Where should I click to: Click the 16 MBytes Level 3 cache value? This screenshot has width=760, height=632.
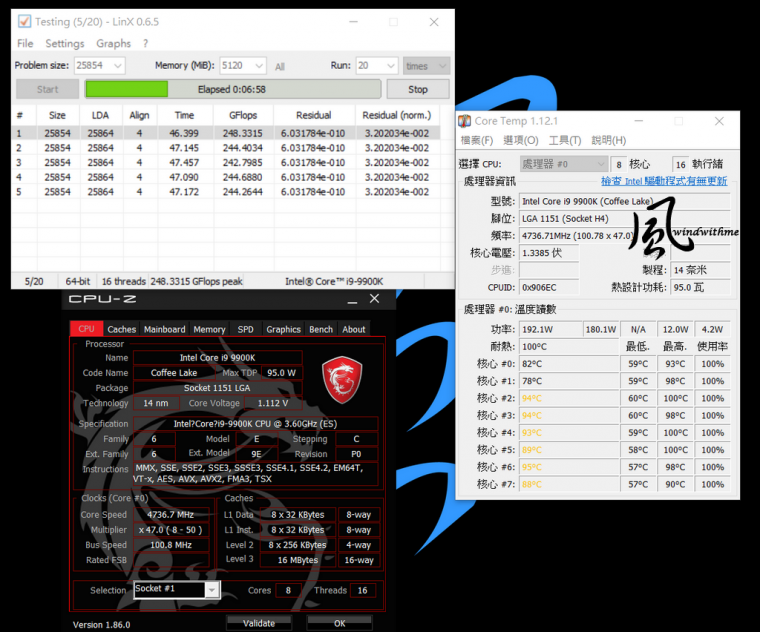tap(298, 560)
